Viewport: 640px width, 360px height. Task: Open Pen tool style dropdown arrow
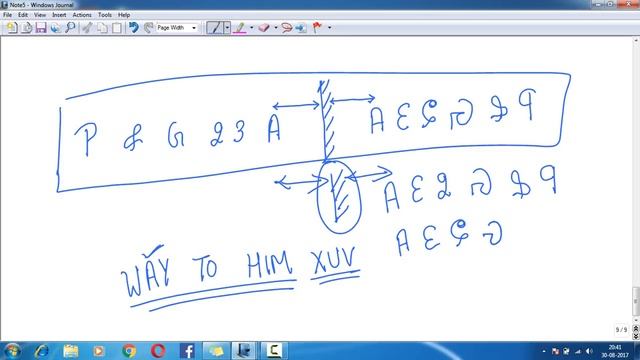point(227,28)
